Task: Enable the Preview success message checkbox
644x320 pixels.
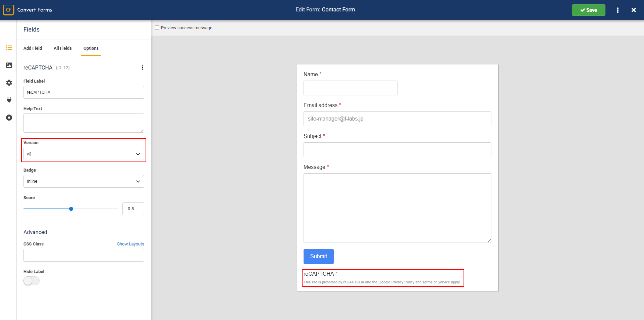Action: [157, 28]
